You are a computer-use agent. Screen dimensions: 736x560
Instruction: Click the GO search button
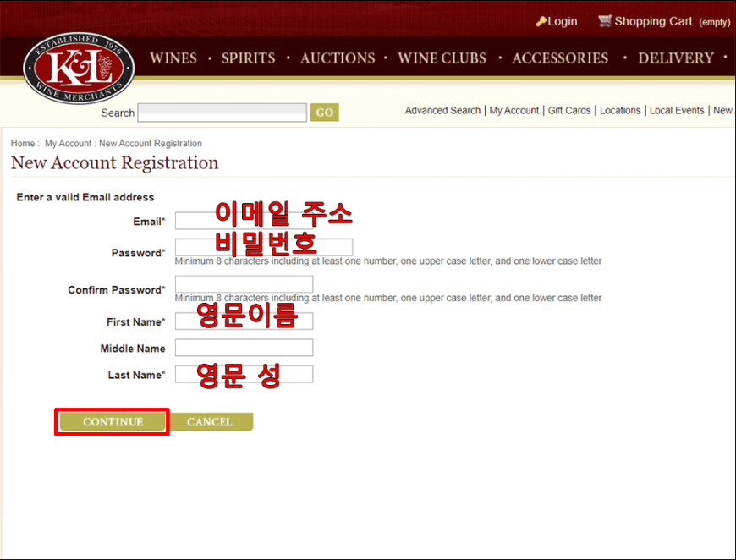[324, 113]
